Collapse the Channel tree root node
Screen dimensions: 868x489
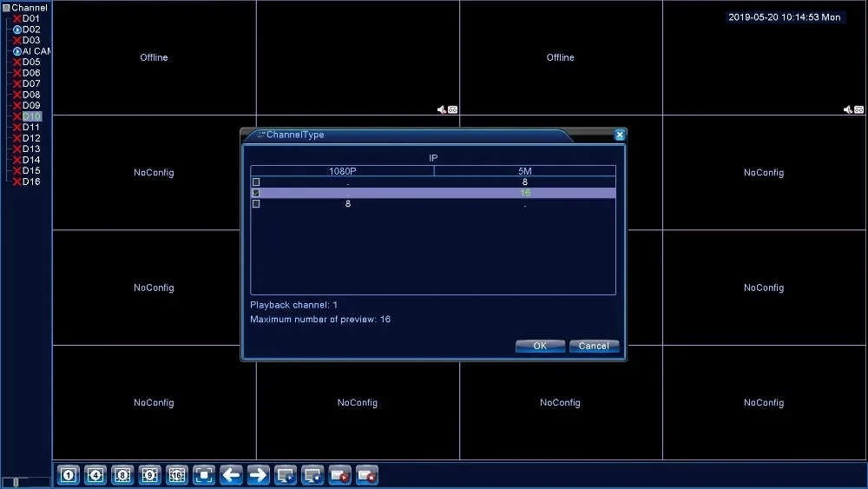(5, 8)
